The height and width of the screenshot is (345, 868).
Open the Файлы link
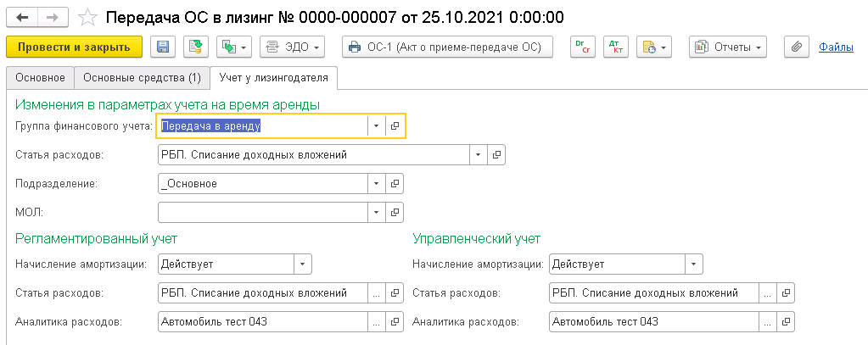tap(836, 47)
